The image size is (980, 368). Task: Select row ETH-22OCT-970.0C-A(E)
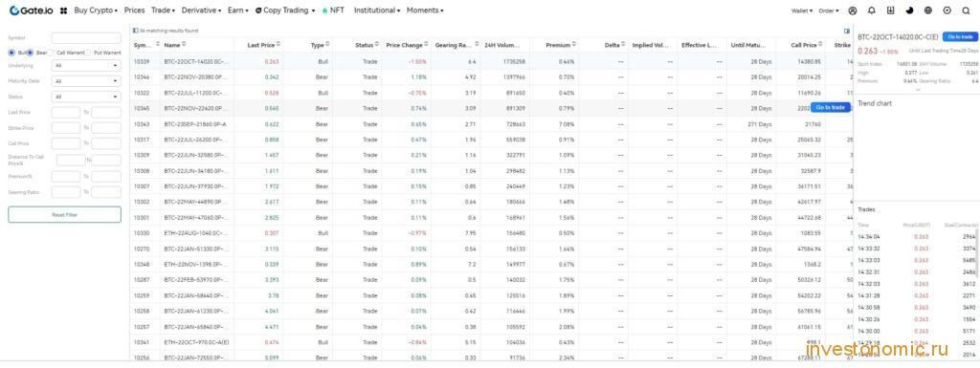point(491,342)
